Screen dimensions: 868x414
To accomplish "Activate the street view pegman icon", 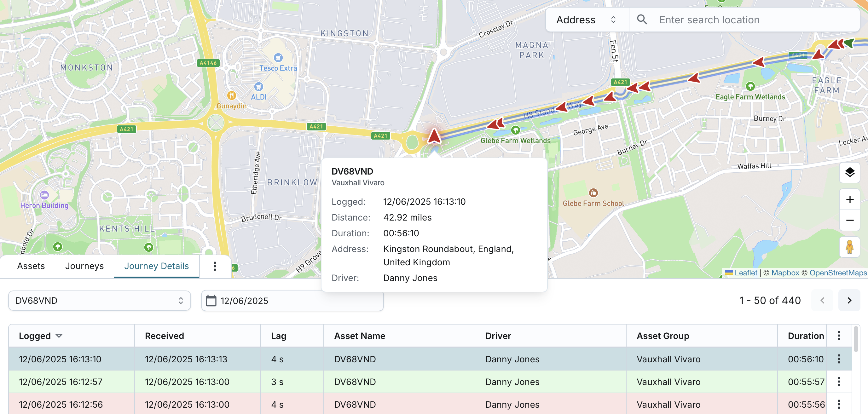I will click(849, 247).
